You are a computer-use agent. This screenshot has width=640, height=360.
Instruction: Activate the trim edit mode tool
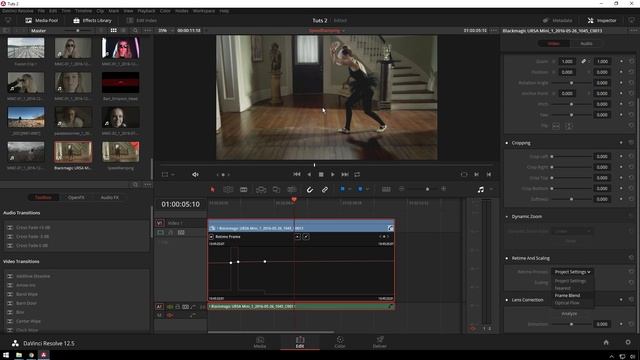click(228, 189)
